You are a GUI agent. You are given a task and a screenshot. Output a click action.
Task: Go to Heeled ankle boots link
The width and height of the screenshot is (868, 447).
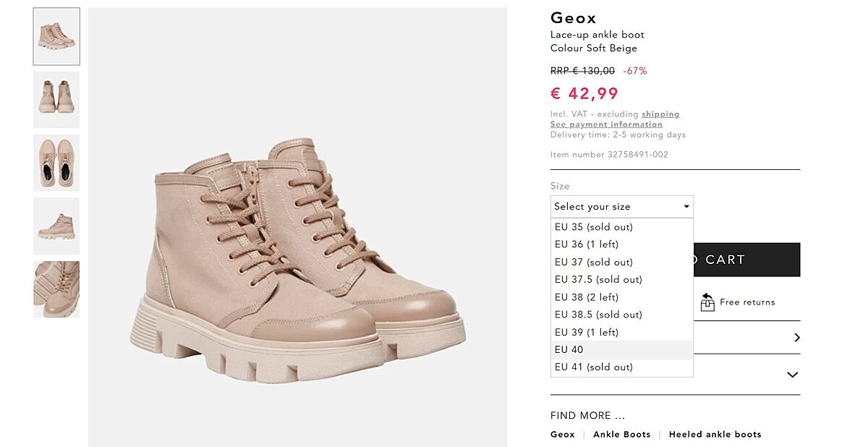(715, 435)
